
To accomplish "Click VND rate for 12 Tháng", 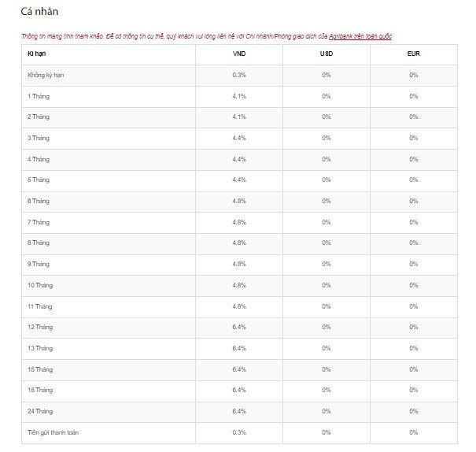I will [x=239, y=327].
